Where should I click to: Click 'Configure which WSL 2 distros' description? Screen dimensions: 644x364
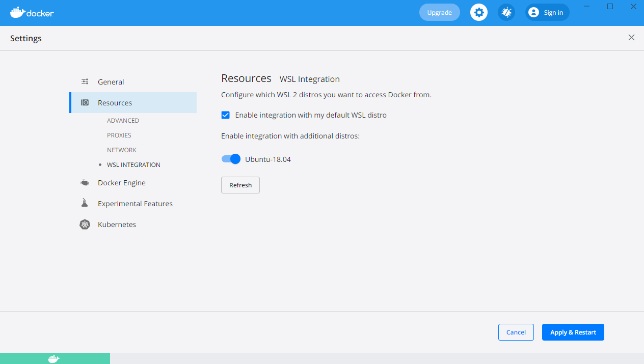[x=326, y=95]
